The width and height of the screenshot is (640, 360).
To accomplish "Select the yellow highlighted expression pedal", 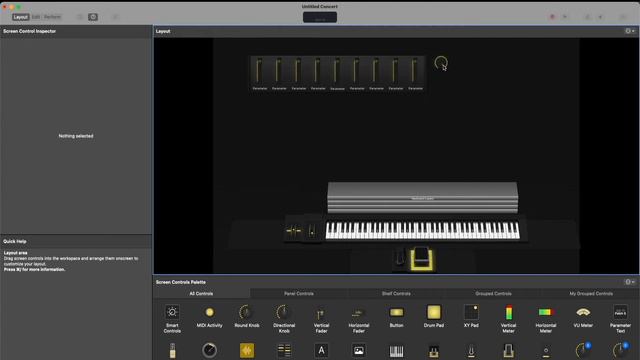I will click(422, 258).
